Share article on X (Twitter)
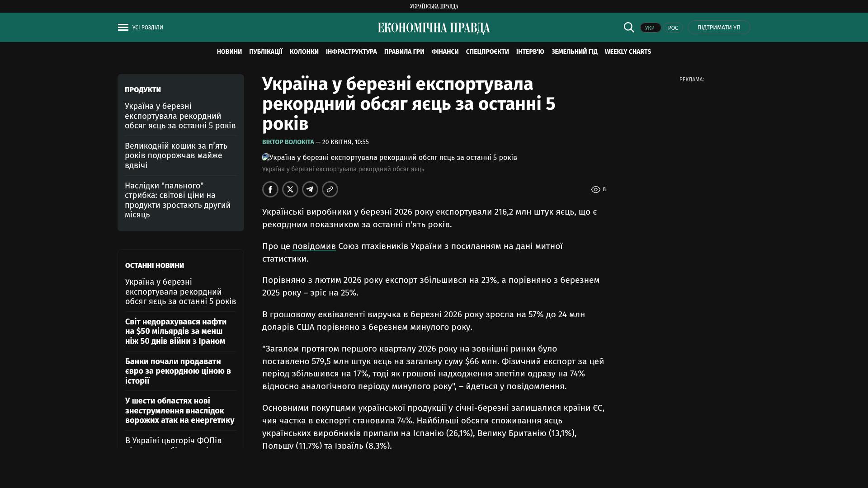 pyautogui.click(x=290, y=189)
